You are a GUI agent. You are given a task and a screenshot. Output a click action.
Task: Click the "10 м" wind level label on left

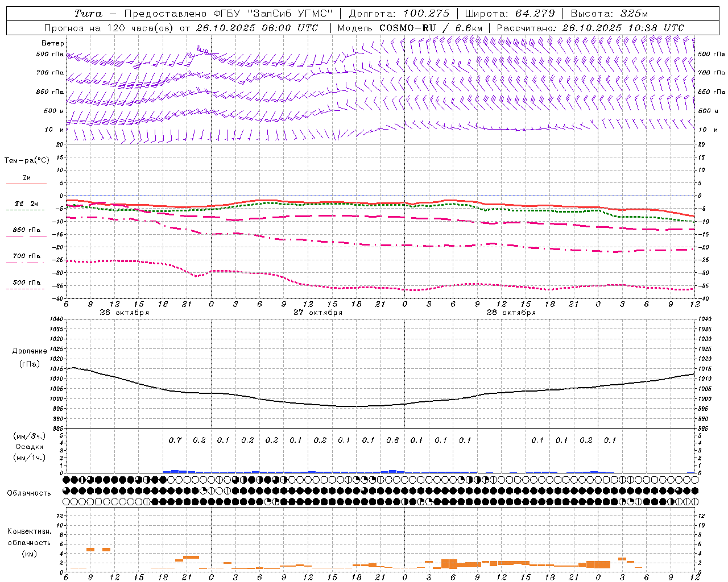click(x=54, y=130)
